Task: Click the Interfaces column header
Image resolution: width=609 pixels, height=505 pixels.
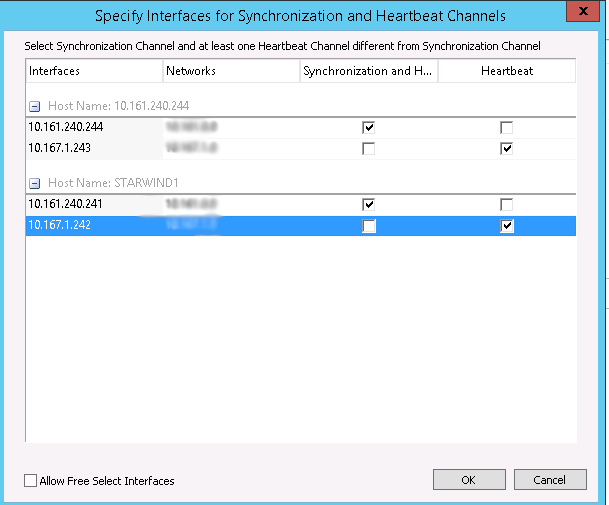Action: point(93,71)
